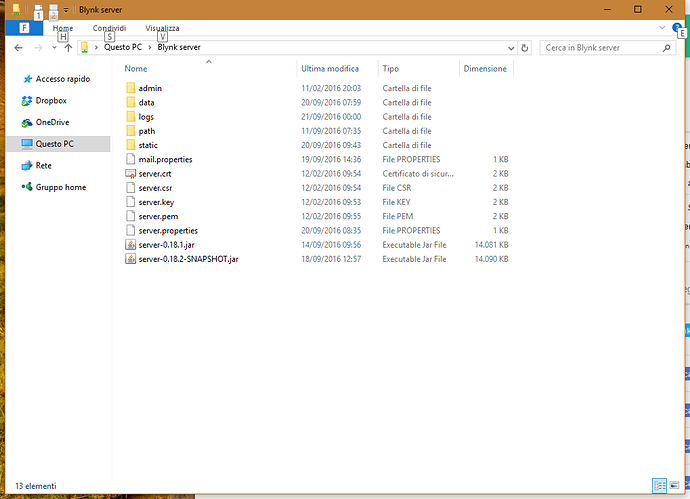The image size is (690, 499).
Task: Expand the address bar history dropdown
Action: [511, 48]
